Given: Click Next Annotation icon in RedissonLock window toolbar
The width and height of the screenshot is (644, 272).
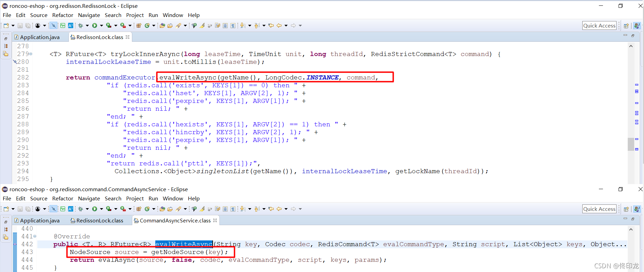Looking at the screenshot, I should (x=243, y=25).
